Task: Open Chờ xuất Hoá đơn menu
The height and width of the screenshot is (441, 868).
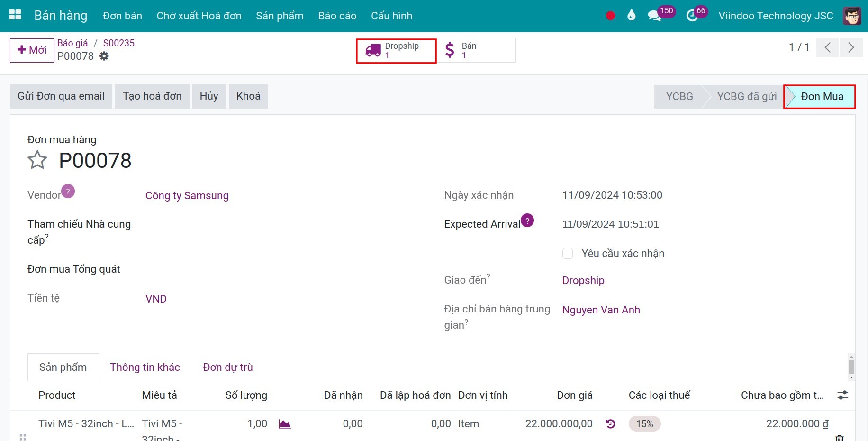Action: pos(199,16)
